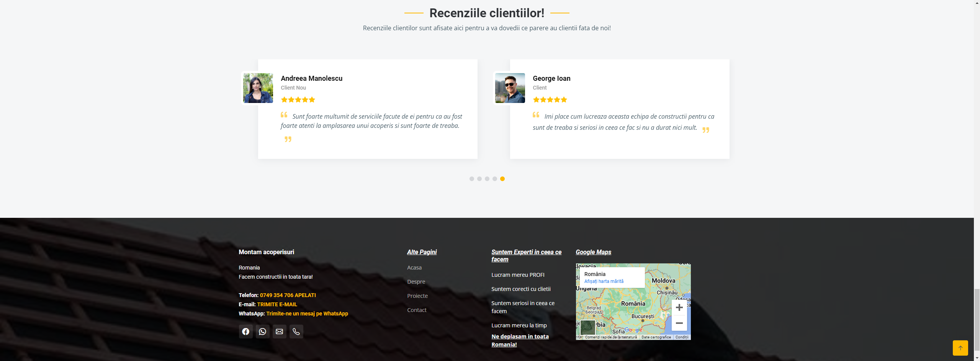Zoom out on the Google map
Viewport: 980px width, 361px height.
pyautogui.click(x=679, y=323)
